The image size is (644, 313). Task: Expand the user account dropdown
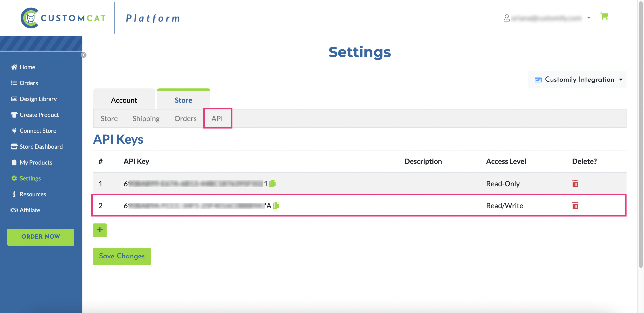pos(589,18)
